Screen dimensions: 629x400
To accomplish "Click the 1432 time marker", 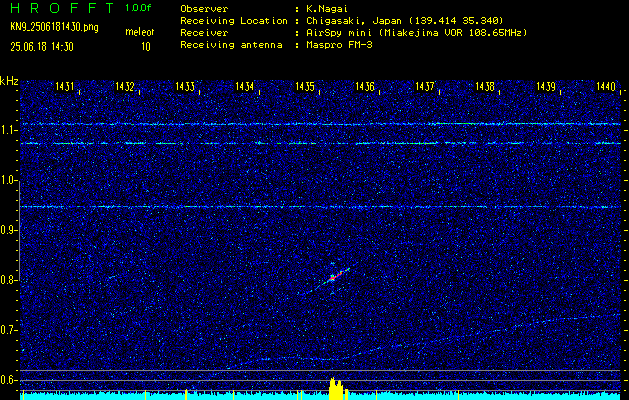I will [125, 86].
